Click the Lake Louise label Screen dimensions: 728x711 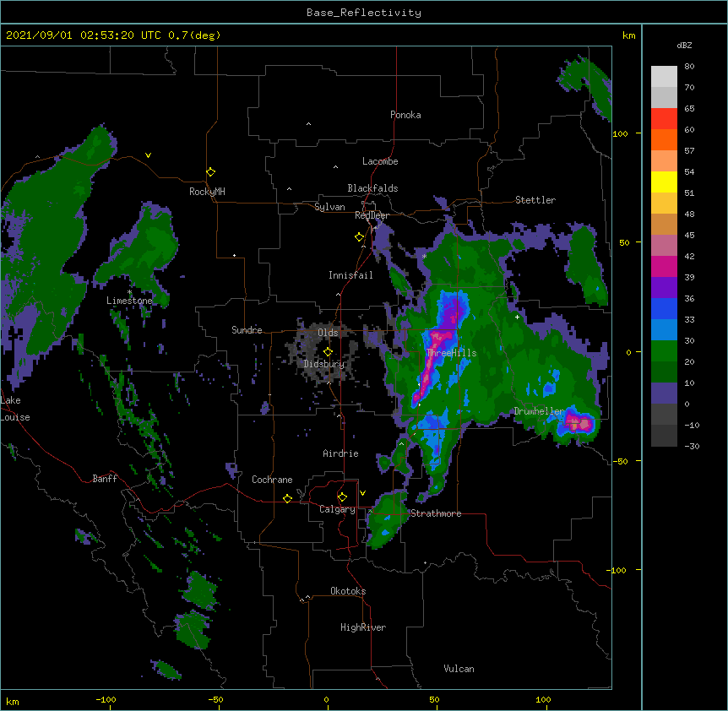pyautogui.click(x=15, y=409)
